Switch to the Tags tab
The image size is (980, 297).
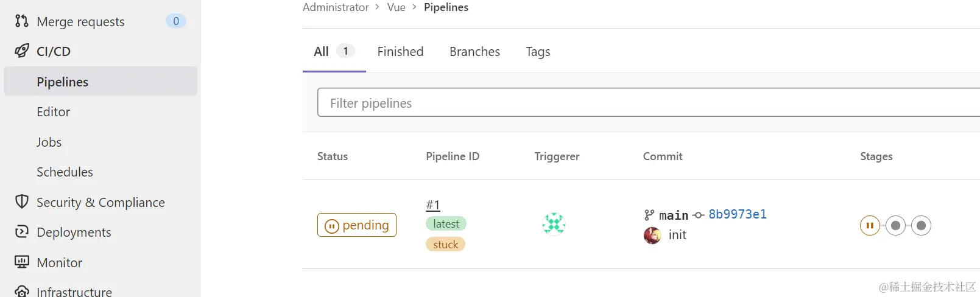tap(538, 52)
